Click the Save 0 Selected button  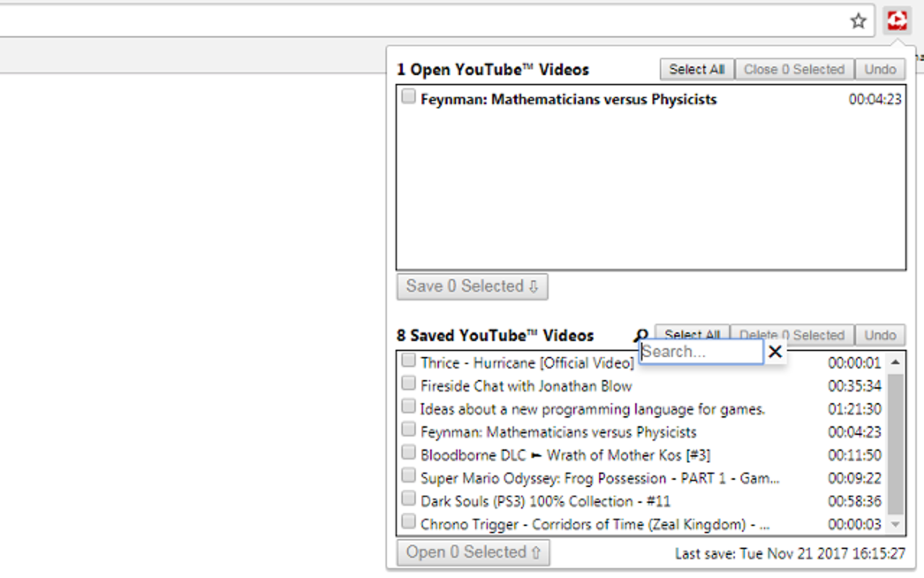point(472,286)
